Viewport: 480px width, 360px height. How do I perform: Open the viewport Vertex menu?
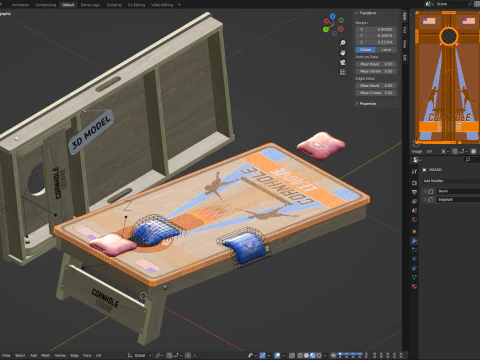click(x=60, y=355)
